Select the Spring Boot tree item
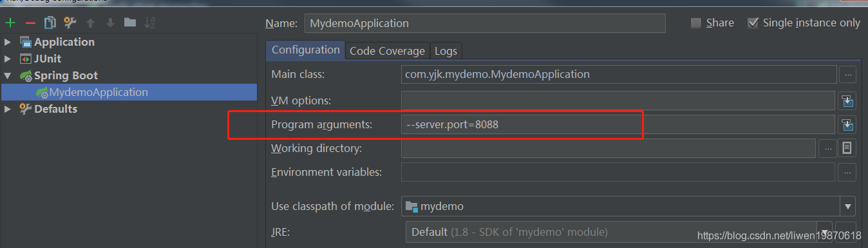The image size is (868, 248). tap(66, 75)
